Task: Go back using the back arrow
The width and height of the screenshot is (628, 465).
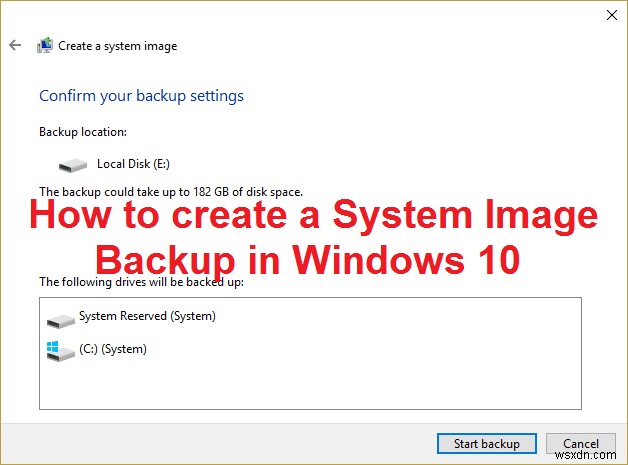Action: [15, 46]
